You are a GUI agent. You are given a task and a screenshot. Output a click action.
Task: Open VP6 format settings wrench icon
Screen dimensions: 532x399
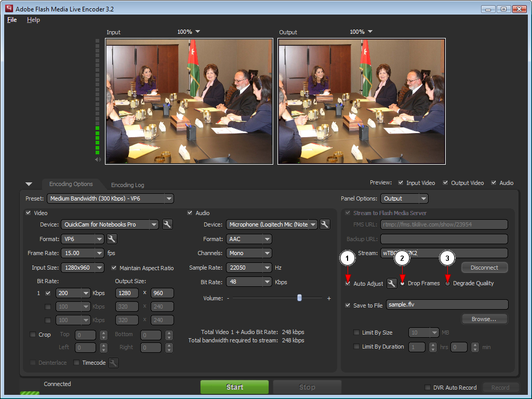click(x=112, y=239)
